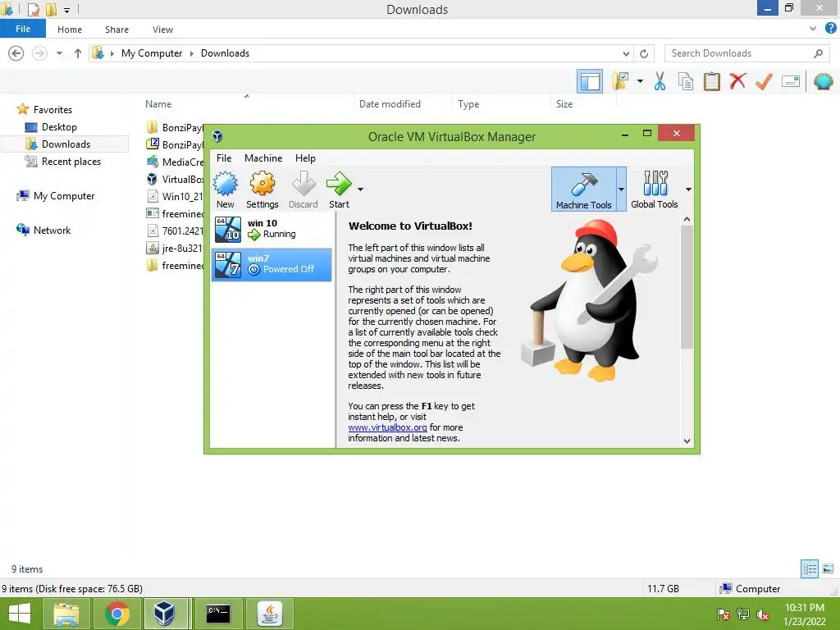Viewport: 840px width, 630px height.
Task: Open Explorer Share ribbon tab
Action: pyautogui.click(x=116, y=30)
